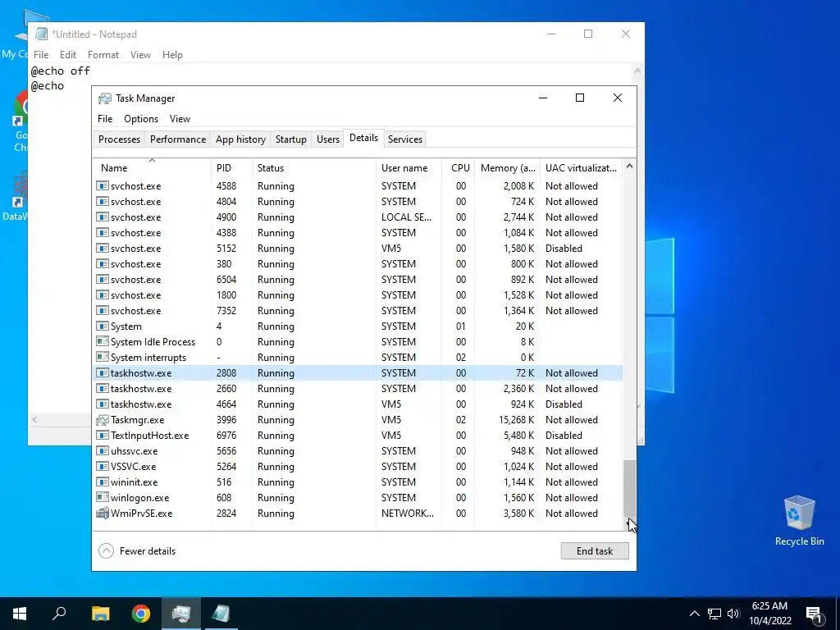Click Notepad's vertical scroll up arrow

638,71
